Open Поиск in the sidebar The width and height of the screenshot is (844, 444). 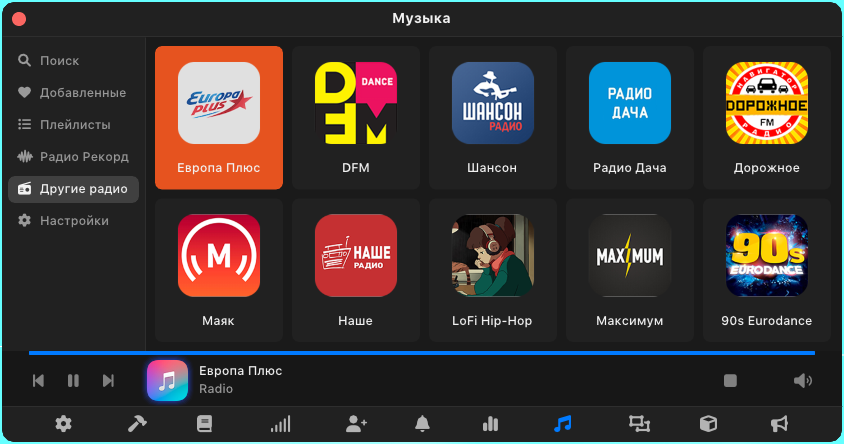click(59, 61)
